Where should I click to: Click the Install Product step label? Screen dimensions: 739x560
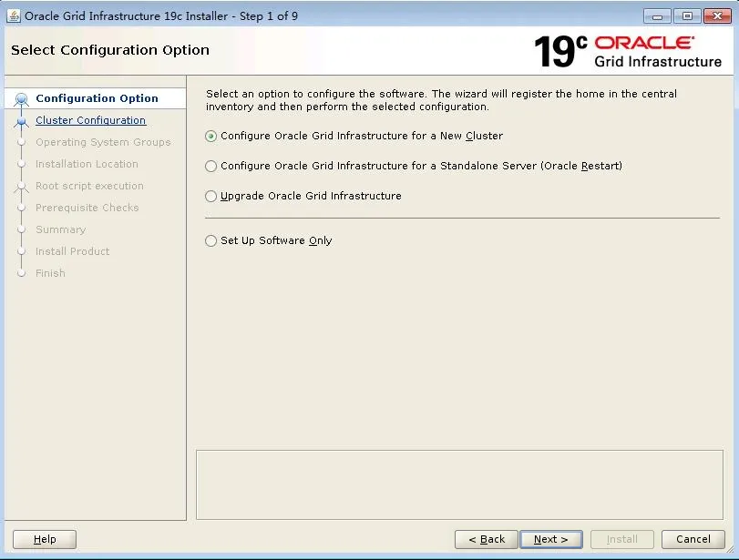tap(73, 251)
